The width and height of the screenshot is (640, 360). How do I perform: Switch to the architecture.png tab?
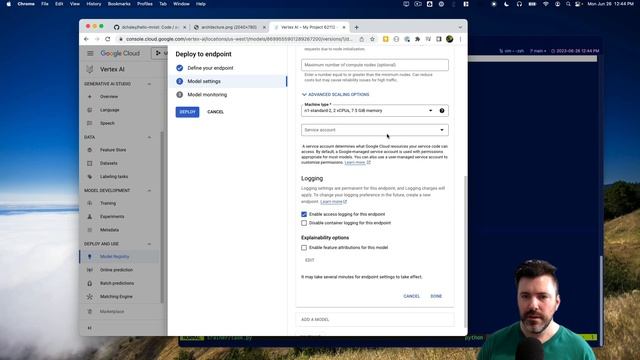229,27
